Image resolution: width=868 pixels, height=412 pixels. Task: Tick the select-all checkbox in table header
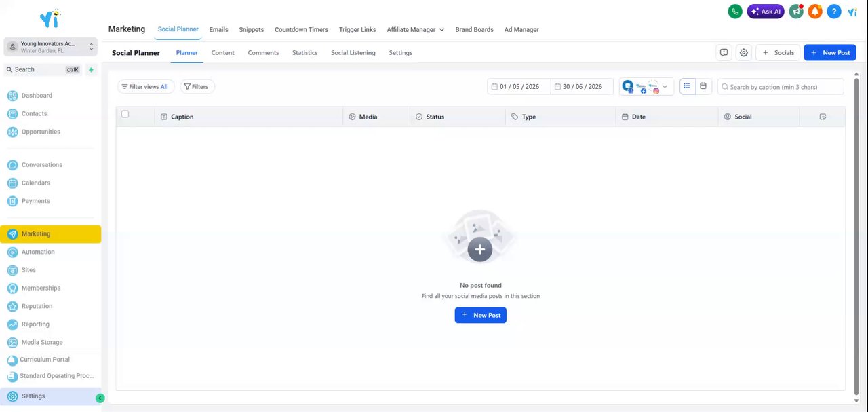125,114
